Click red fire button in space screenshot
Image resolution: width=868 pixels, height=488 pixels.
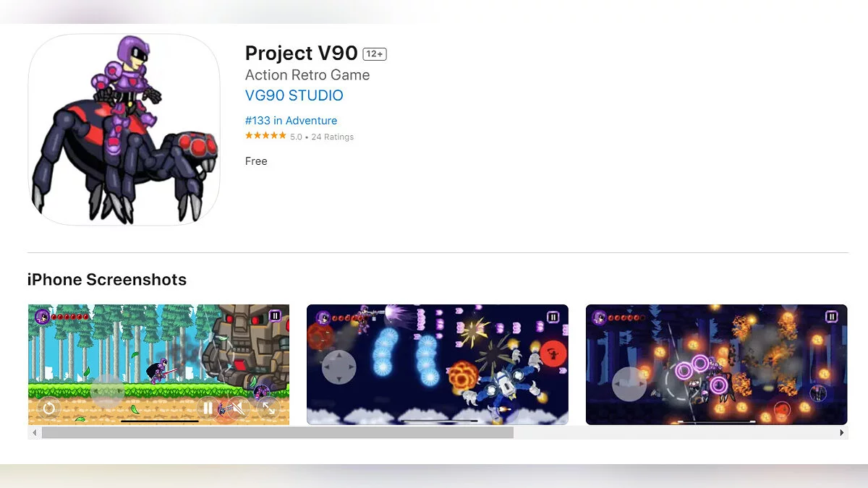click(555, 355)
